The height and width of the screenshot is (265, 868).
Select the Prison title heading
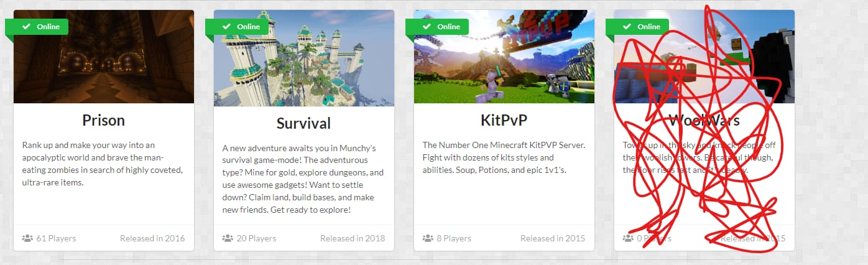click(x=104, y=120)
